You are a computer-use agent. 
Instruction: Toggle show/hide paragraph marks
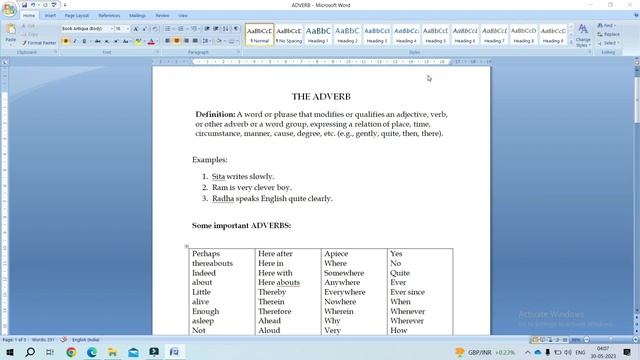point(236,29)
